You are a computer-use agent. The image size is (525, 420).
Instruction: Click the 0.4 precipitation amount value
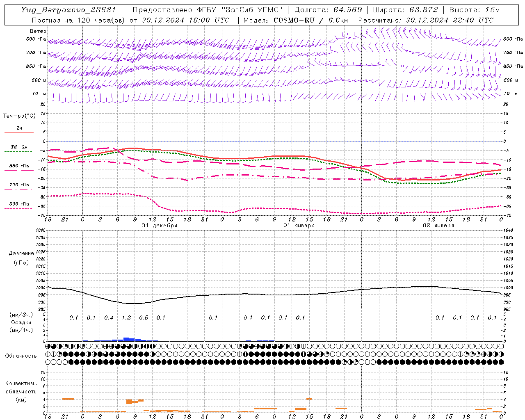(x=109, y=317)
